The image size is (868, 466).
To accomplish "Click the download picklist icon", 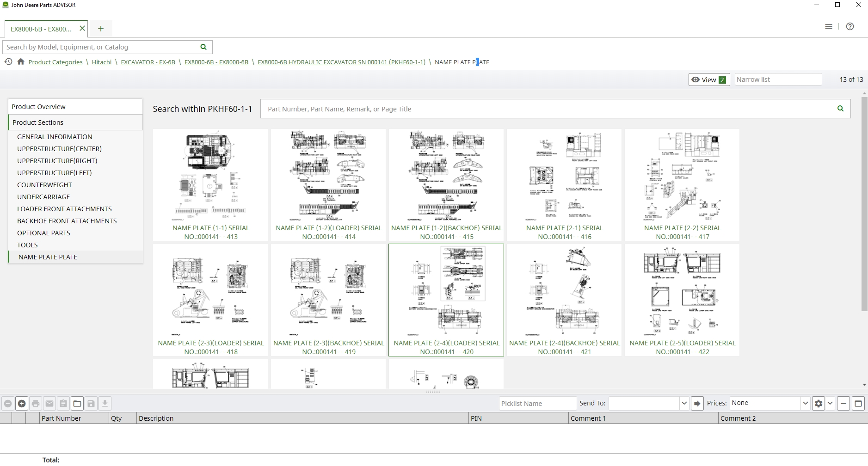I will tap(105, 404).
